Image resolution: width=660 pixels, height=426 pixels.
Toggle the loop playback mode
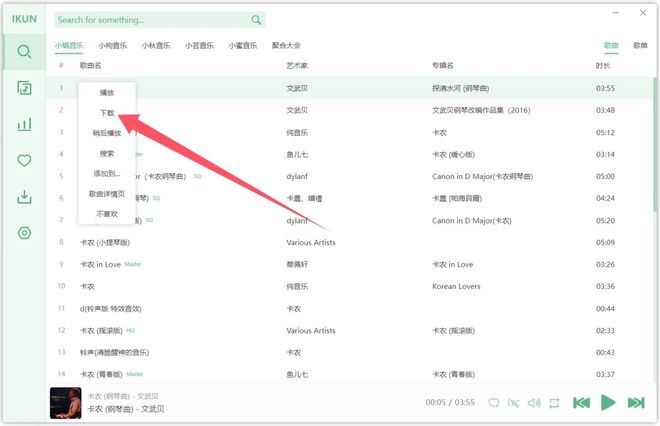pyautogui.click(x=554, y=403)
